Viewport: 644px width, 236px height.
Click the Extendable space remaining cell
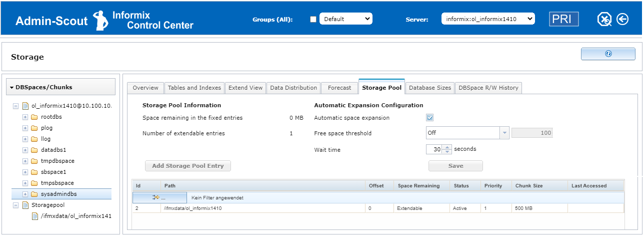click(x=421, y=208)
